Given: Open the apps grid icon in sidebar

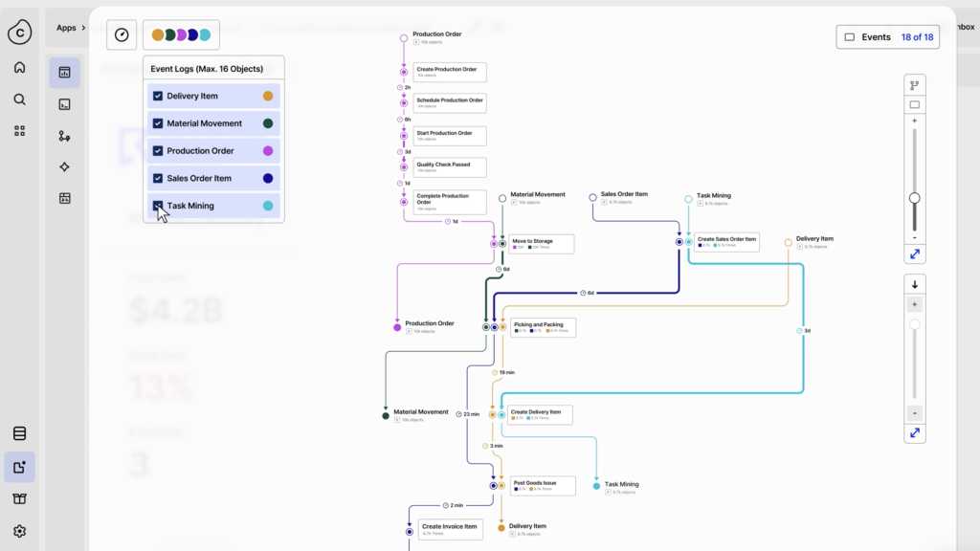Looking at the screenshot, I should tap(19, 130).
